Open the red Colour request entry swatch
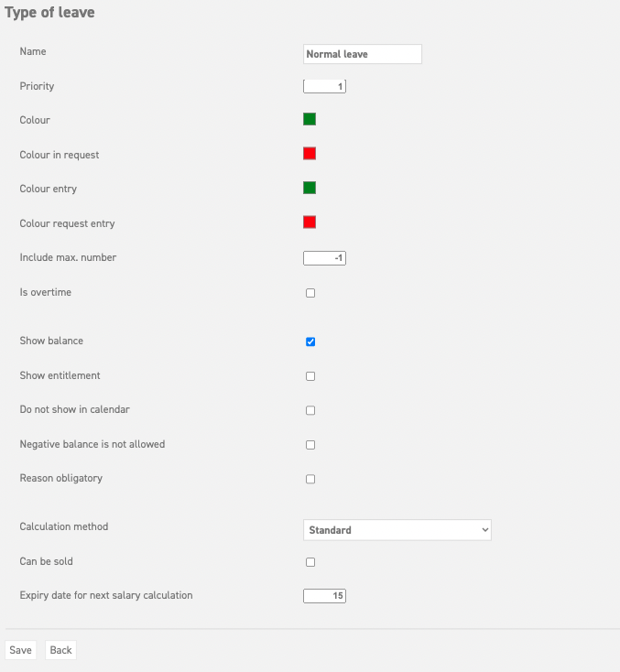This screenshot has height=672, width=620. pos(310,222)
